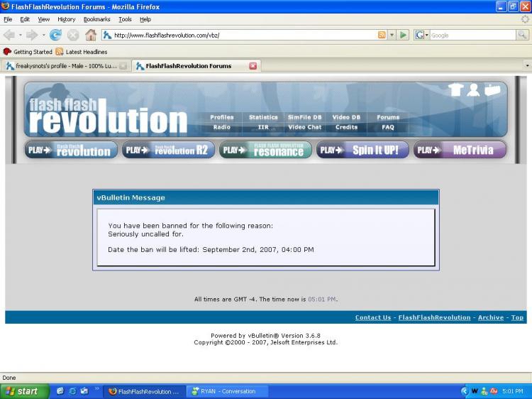Click the FlashFlashRevolution footer link
This screenshot has height=399, width=532.
[x=434, y=317]
